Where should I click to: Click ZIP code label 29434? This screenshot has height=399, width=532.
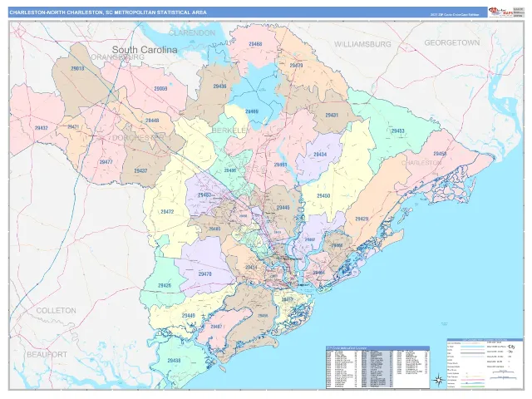tap(320, 155)
